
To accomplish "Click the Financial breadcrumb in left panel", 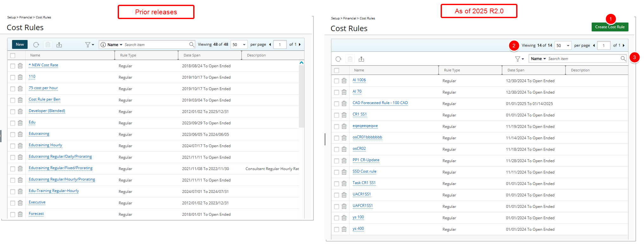I will click(26, 17).
